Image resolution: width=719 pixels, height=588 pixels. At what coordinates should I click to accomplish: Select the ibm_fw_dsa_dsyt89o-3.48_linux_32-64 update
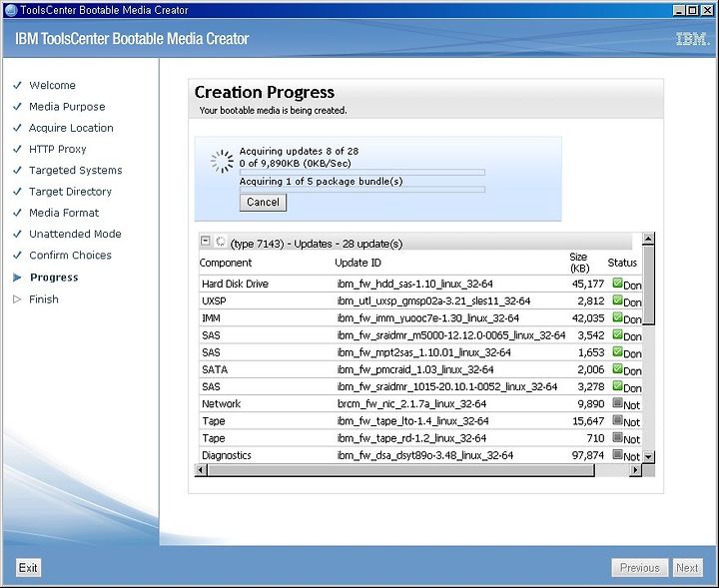425,455
